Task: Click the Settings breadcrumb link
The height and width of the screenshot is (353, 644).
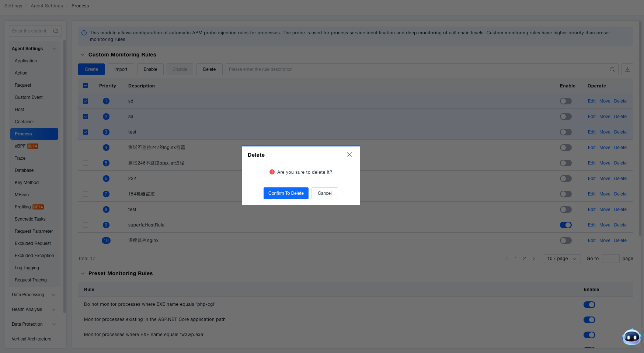Action: point(13,6)
